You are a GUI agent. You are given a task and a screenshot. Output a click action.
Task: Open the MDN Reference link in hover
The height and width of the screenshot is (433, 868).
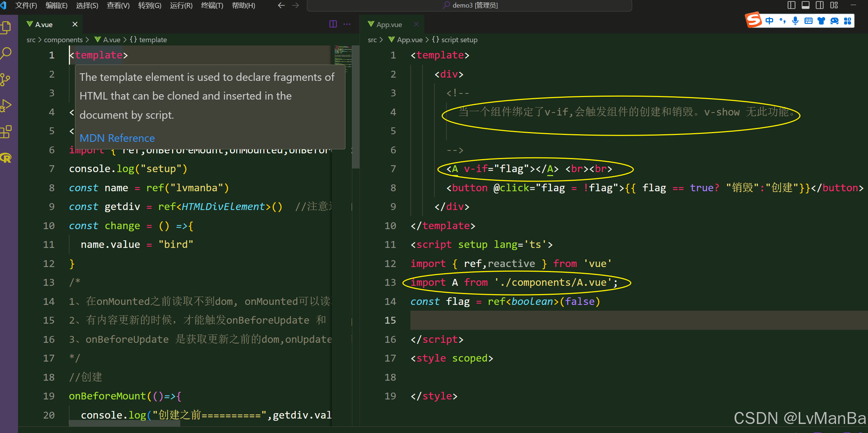(117, 138)
